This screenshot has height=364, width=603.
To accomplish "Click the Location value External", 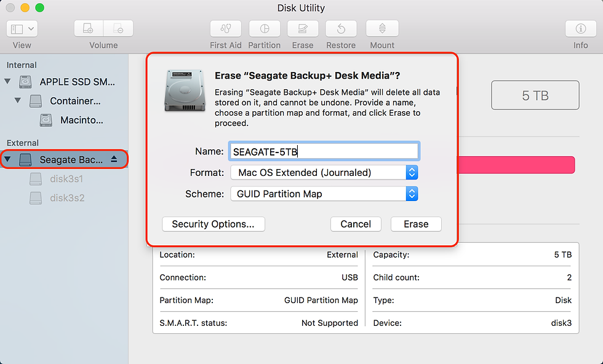I will [x=342, y=255].
